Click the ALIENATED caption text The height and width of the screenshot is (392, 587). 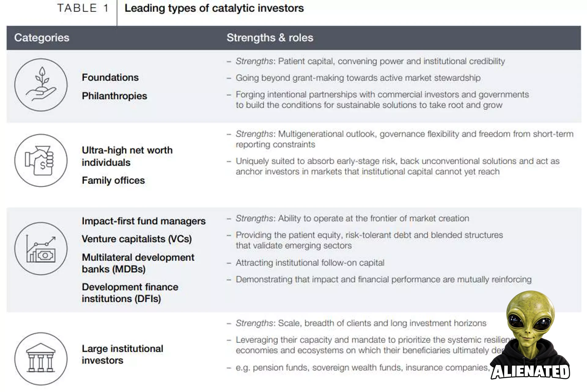coord(530,372)
